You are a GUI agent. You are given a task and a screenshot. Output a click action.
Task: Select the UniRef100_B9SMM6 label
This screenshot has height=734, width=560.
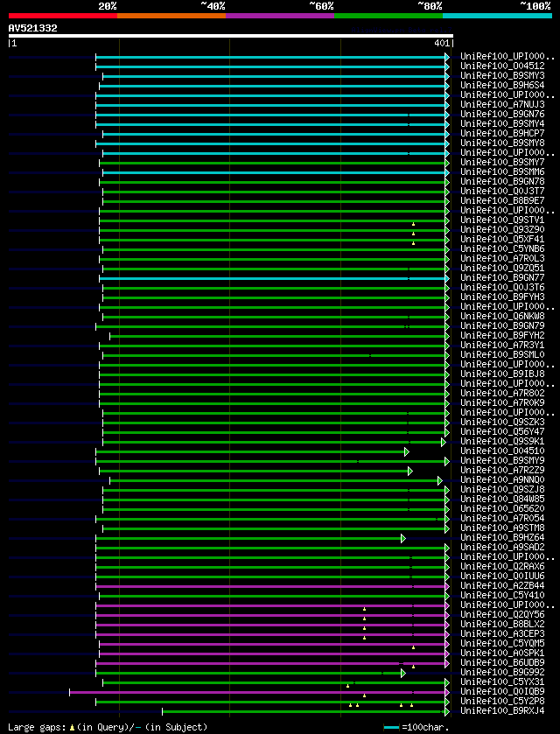coord(502,171)
